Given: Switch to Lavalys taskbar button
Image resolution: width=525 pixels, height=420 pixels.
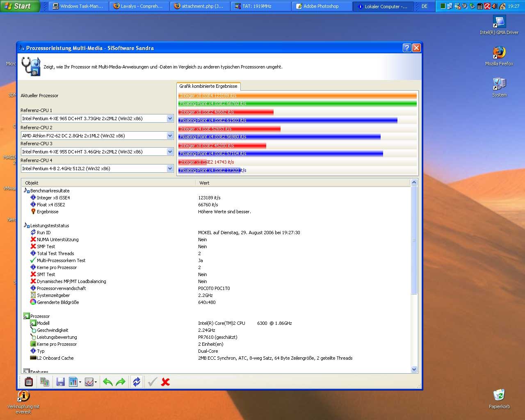Looking at the screenshot, I should click(x=139, y=6).
